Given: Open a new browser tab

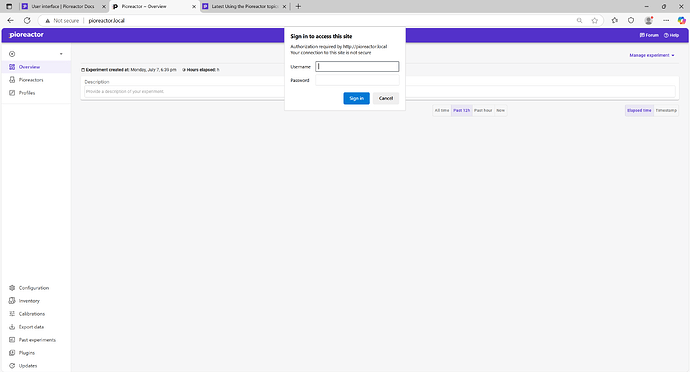Looking at the screenshot, I should pyautogui.click(x=298, y=6).
